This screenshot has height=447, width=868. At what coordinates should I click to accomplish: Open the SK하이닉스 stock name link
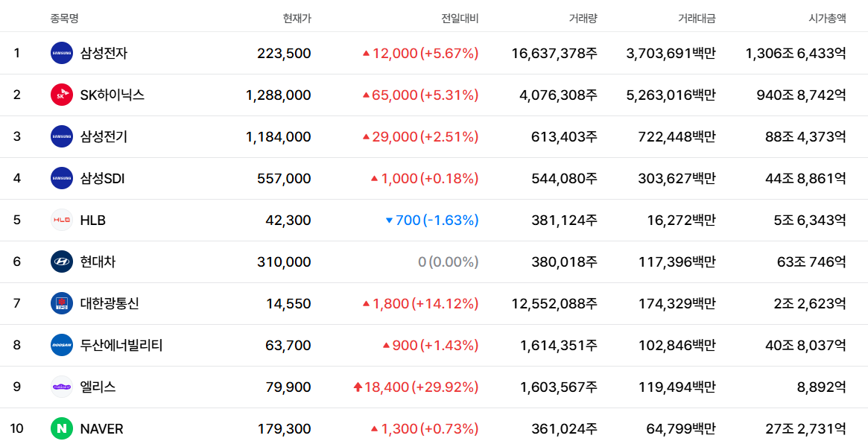coord(113,95)
